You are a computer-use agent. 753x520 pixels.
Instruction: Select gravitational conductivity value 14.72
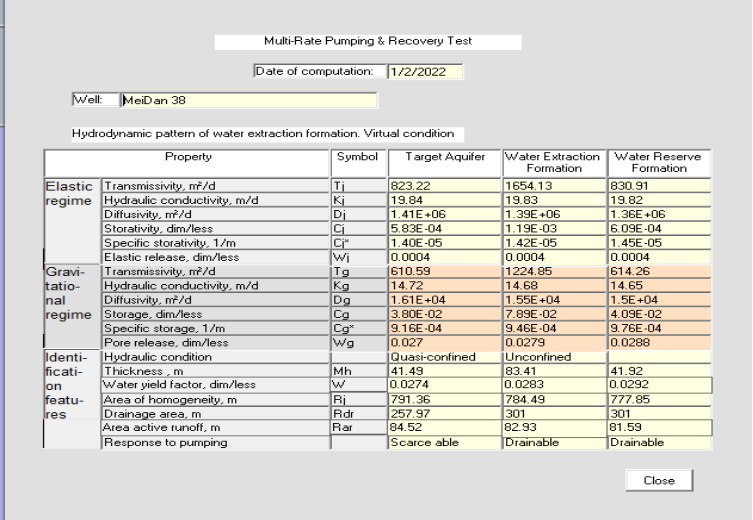click(x=444, y=285)
